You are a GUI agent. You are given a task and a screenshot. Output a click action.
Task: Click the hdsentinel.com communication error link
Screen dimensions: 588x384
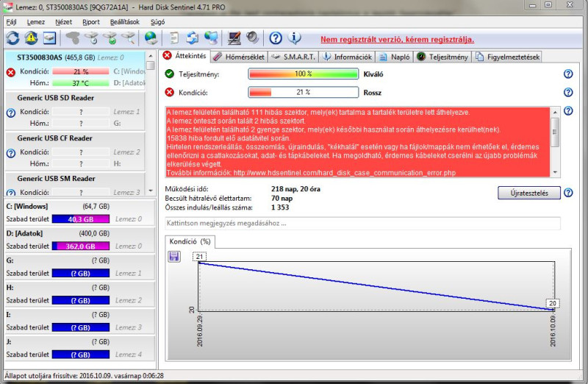click(344, 173)
